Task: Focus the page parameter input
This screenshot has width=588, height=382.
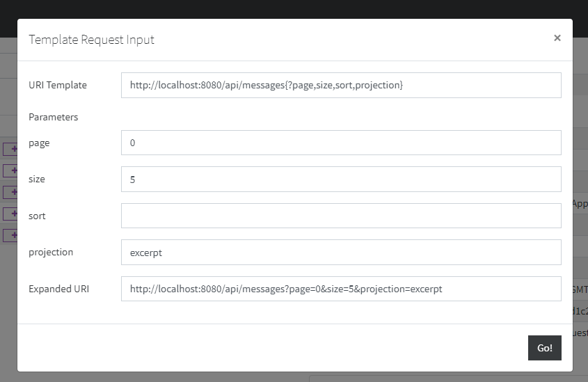Action: click(341, 143)
